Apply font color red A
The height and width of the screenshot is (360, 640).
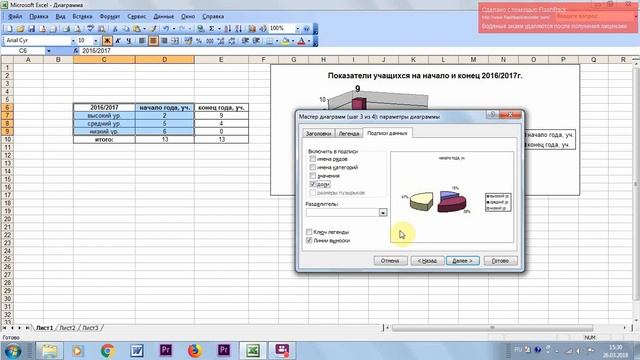301,41
